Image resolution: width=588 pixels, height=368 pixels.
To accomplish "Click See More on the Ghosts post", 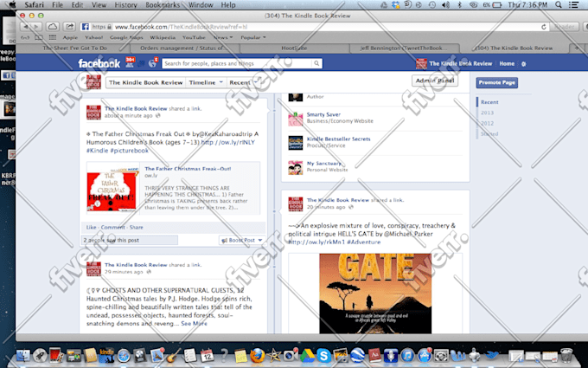I will 194,323.
